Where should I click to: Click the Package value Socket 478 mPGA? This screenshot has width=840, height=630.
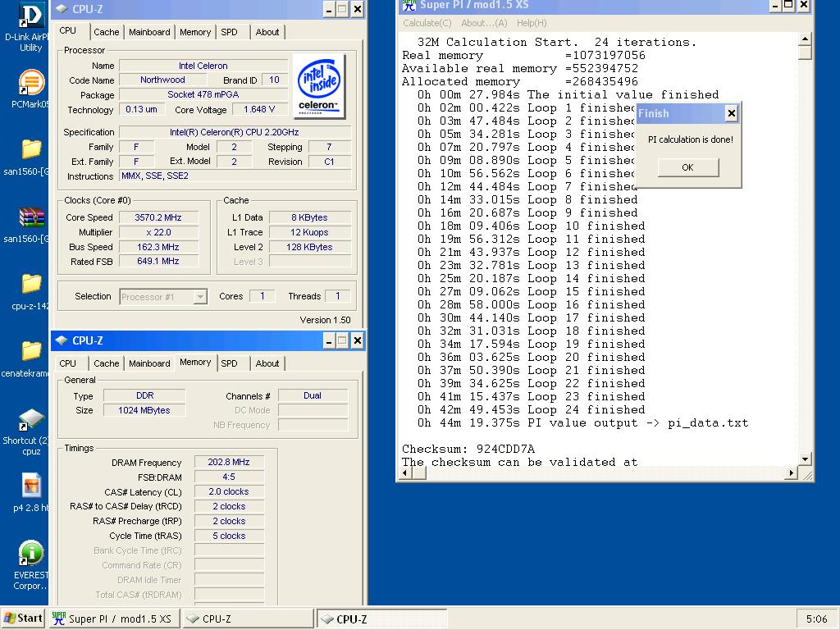click(203, 94)
